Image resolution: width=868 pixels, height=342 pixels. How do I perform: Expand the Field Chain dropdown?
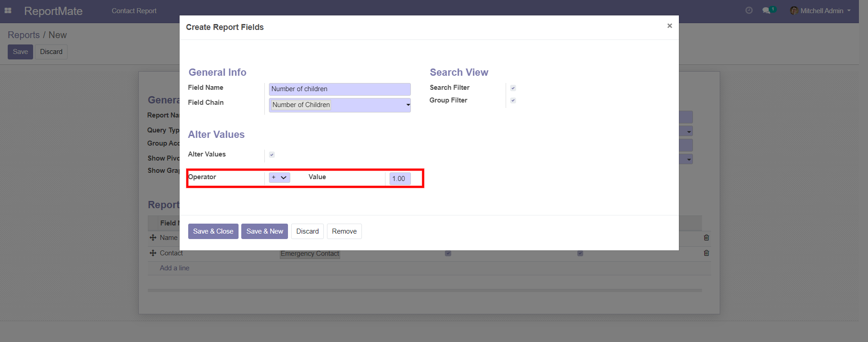click(x=408, y=105)
